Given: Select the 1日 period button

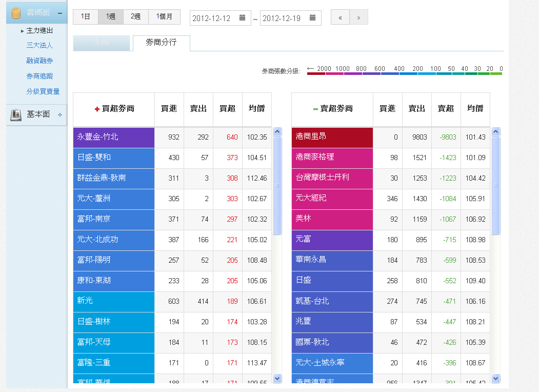Looking at the screenshot, I should pos(86,17).
